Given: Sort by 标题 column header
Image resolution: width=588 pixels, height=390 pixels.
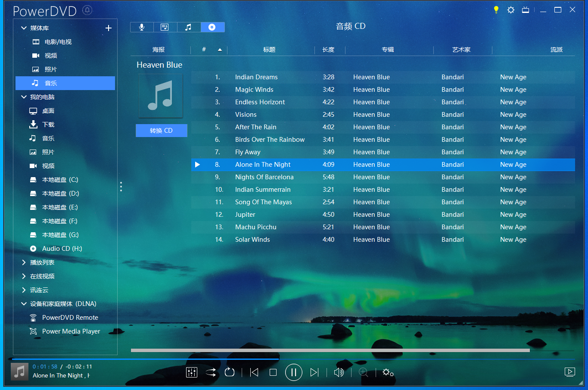Looking at the screenshot, I should pos(269,50).
